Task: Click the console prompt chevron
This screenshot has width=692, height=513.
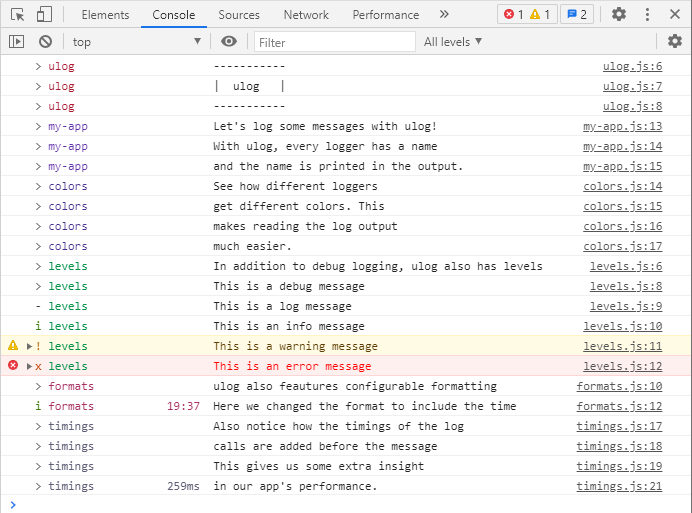Action: [13, 505]
